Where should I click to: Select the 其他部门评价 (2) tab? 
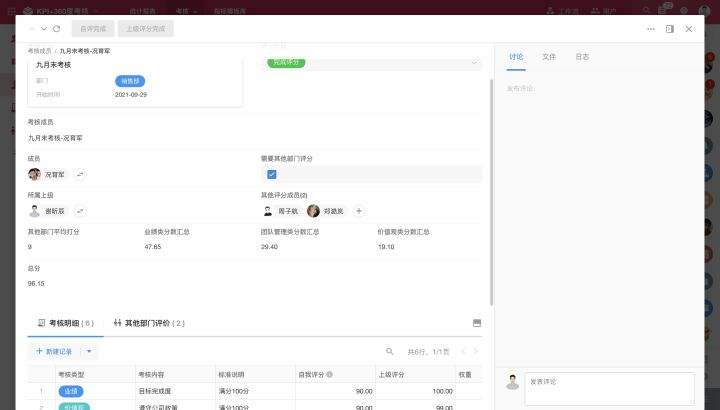coord(149,323)
